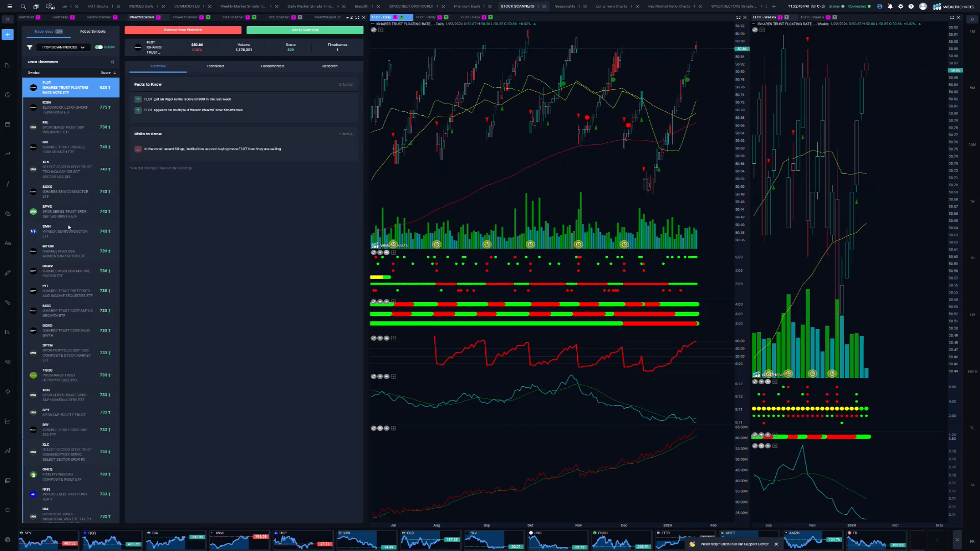Image resolution: width=980 pixels, height=551 pixels.
Task: Open the settings gear in top bar
Action: pyautogui.click(x=900, y=7)
